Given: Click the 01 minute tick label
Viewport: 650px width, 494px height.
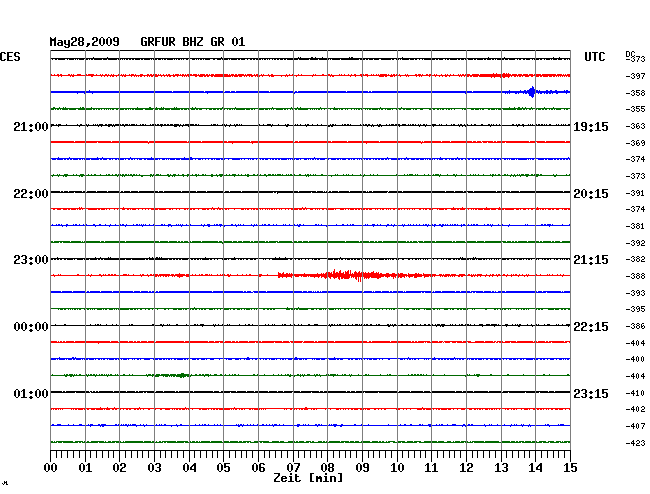Looking at the screenshot, I should [x=85, y=467].
